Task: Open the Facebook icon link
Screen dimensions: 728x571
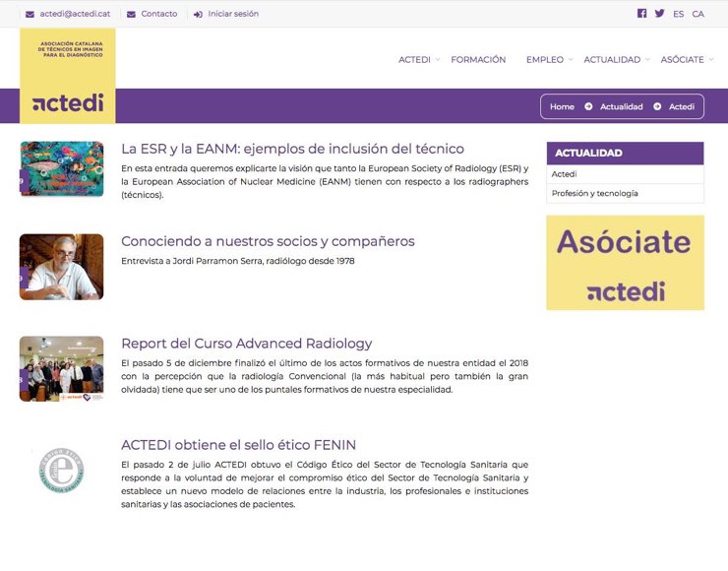Action: point(641,13)
